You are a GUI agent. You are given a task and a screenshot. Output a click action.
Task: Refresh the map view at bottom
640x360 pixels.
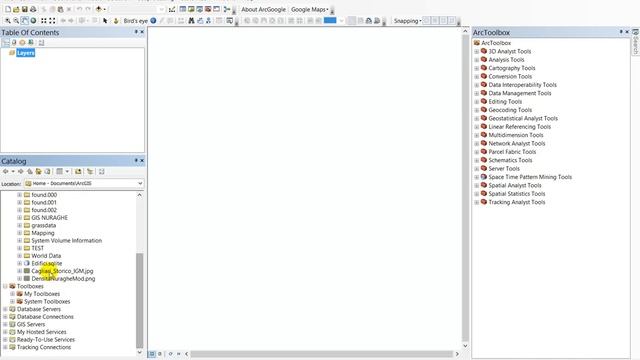(x=170, y=354)
